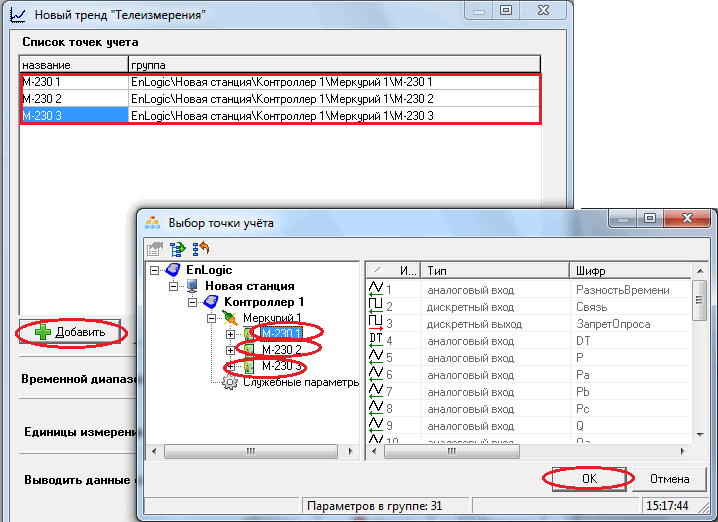Collapse the Новая станция node
Viewport: 718px width, 522px height.
coord(174,286)
